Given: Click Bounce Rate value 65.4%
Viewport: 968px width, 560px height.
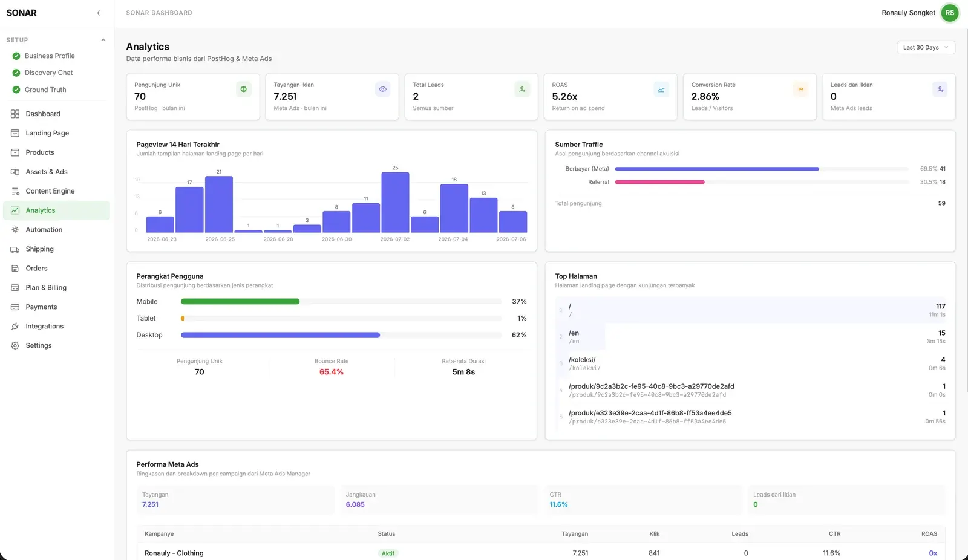Looking at the screenshot, I should pyautogui.click(x=332, y=372).
